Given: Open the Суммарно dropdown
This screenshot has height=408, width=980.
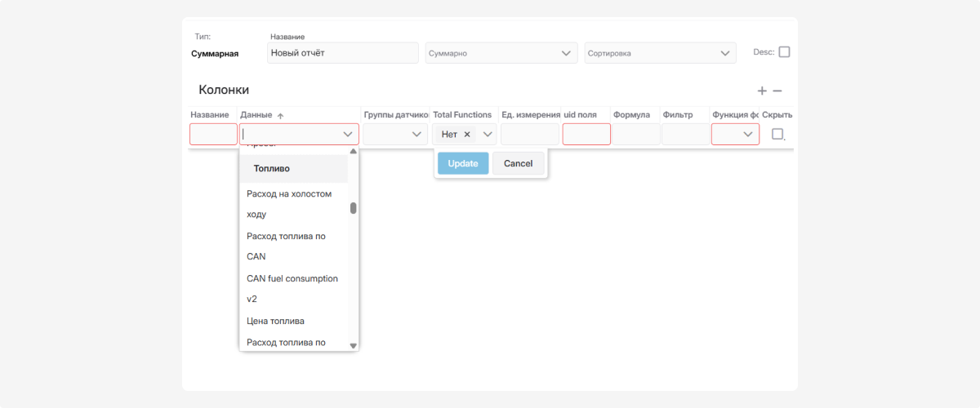Looking at the screenshot, I should [x=501, y=53].
